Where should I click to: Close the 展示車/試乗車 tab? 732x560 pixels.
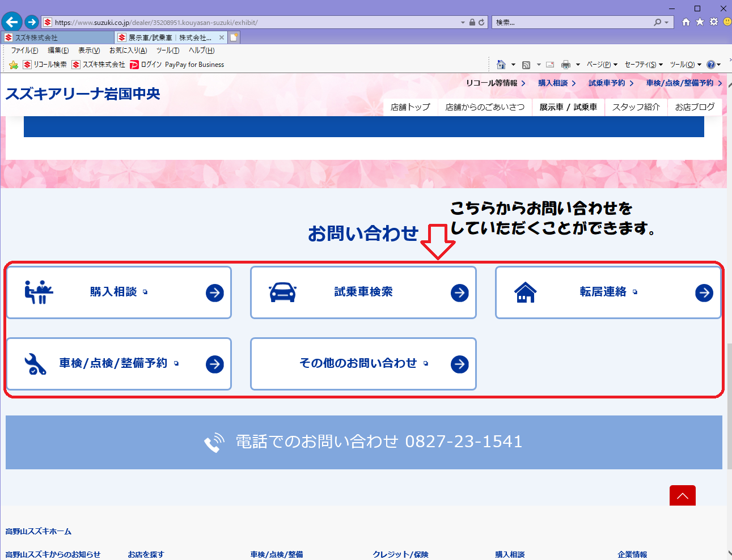(x=222, y=37)
